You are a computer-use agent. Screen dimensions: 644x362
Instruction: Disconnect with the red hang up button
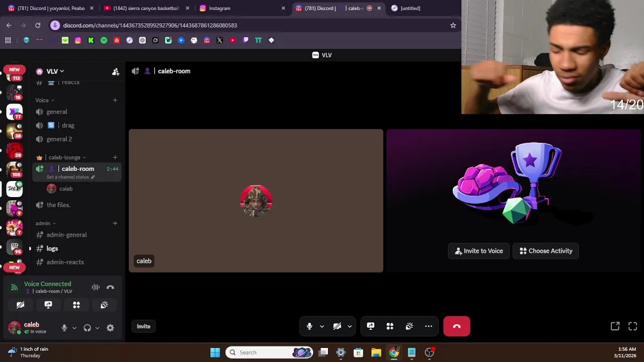coord(457,326)
